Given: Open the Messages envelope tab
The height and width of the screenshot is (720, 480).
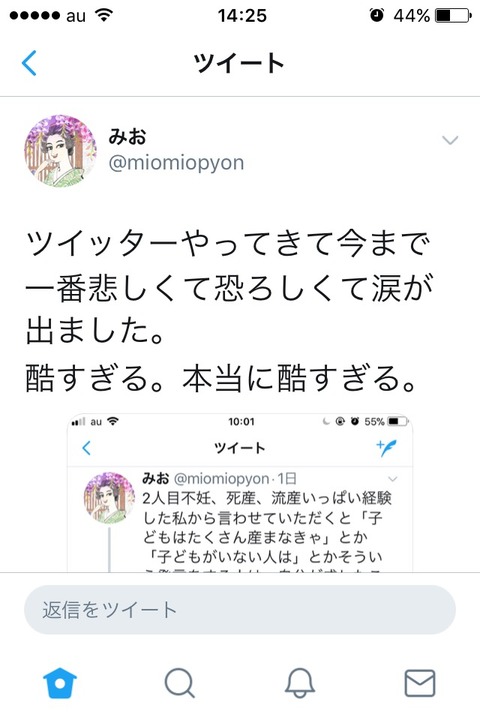Looking at the screenshot, I should click(420, 683).
